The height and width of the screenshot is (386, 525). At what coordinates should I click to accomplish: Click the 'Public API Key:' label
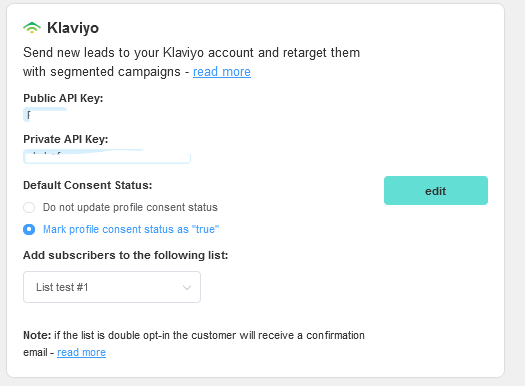tap(63, 98)
